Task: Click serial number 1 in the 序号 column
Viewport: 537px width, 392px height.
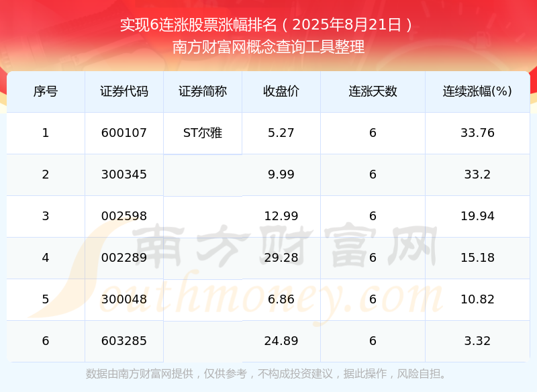Action: [x=46, y=133]
